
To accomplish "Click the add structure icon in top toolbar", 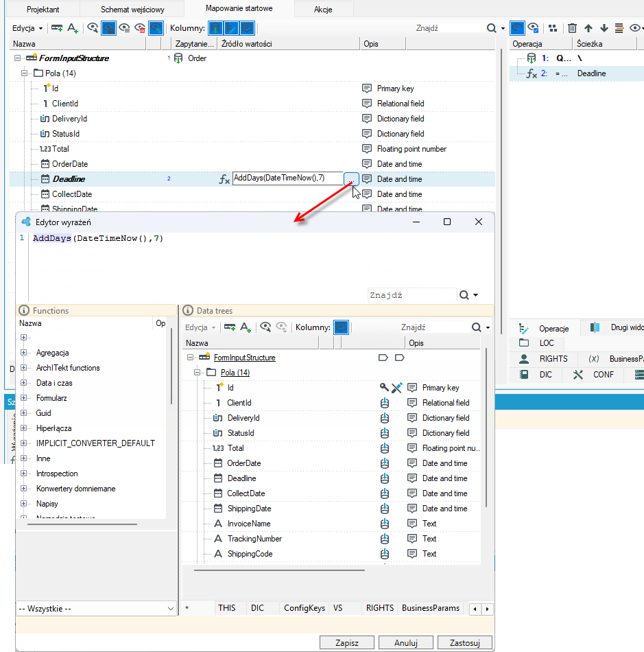I will click(x=57, y=28).
